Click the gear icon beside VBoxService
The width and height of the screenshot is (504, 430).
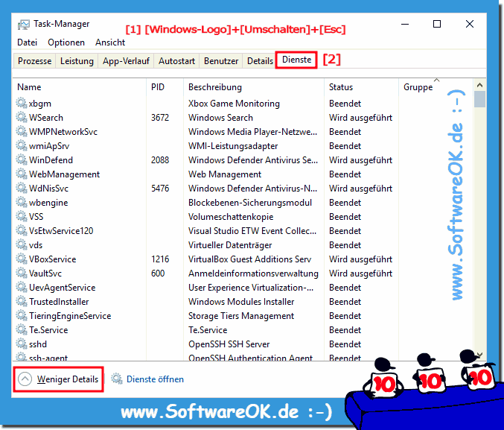(22, 259)
